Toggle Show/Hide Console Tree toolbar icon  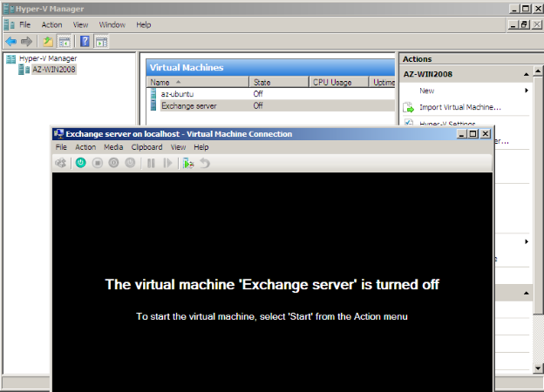(65, 42)
